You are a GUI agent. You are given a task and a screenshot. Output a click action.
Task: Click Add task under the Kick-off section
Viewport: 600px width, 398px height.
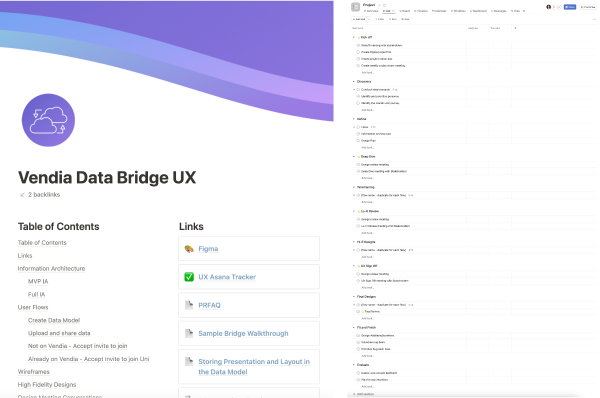(x=367, y=72)
